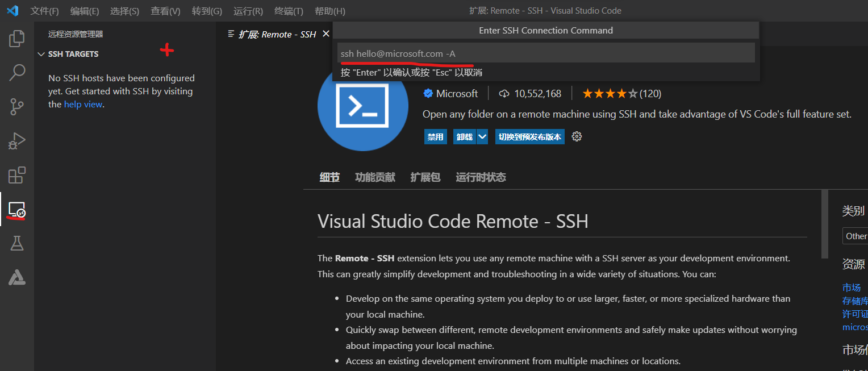Open the Remote Explorer view
This screenshot has width=868, height=371.
coord(17,210)
